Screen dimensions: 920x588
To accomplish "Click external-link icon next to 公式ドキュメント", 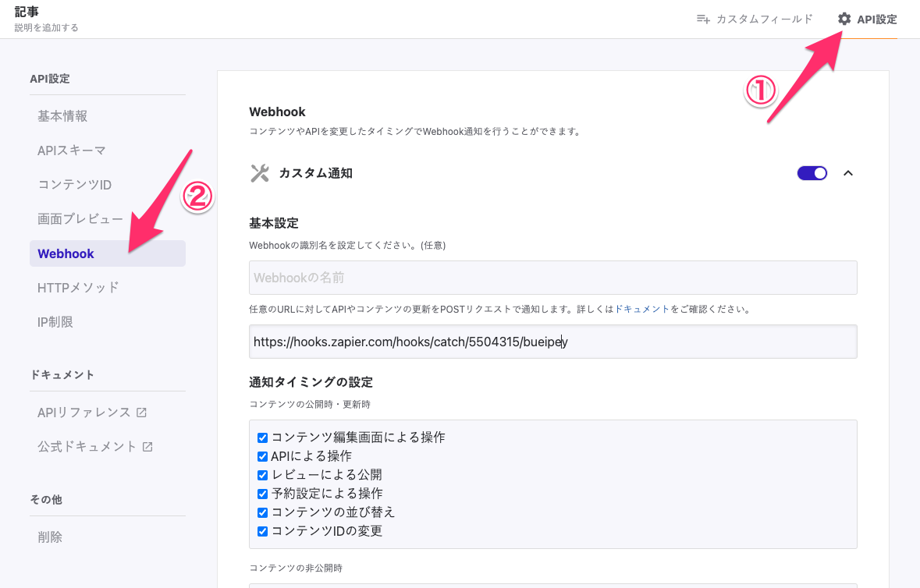I will pos(147,447).
